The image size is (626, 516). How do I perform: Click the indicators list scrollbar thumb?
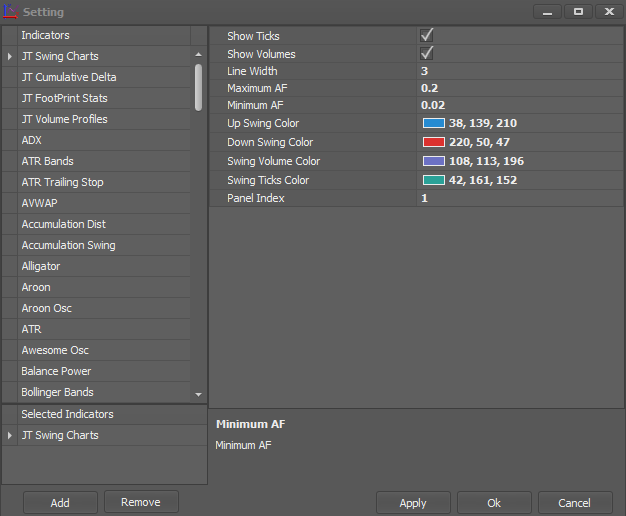tap(198, 87)
